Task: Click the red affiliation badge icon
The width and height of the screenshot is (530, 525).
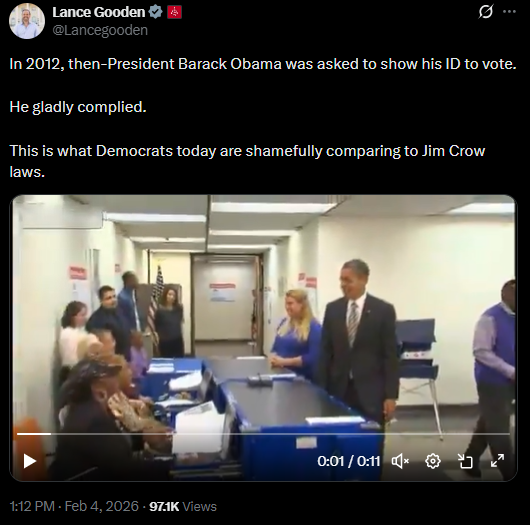Action: [x=174, y=12]
